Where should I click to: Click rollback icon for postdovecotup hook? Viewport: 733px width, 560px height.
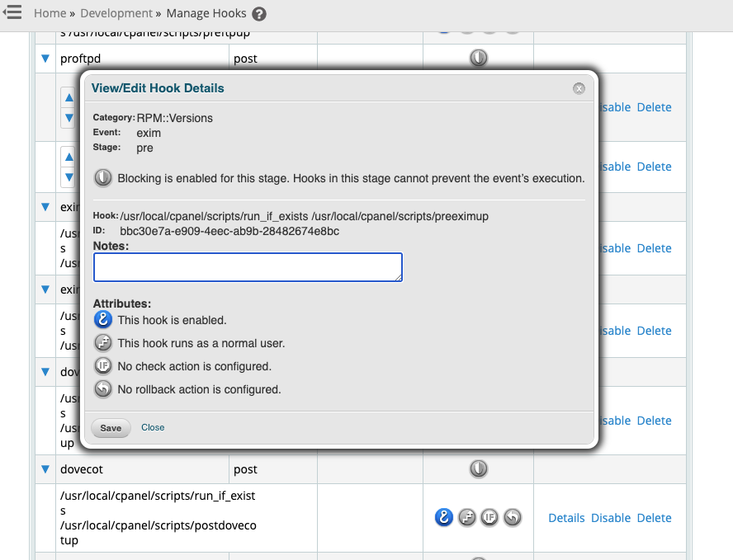513,517
